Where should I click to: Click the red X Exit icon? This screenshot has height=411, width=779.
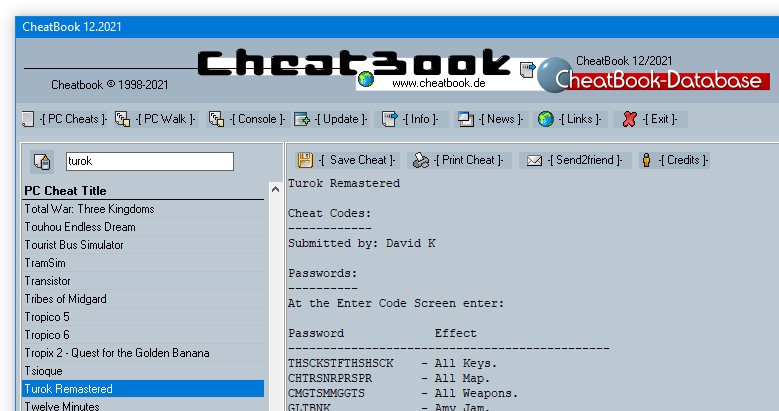tap(629, 119)
